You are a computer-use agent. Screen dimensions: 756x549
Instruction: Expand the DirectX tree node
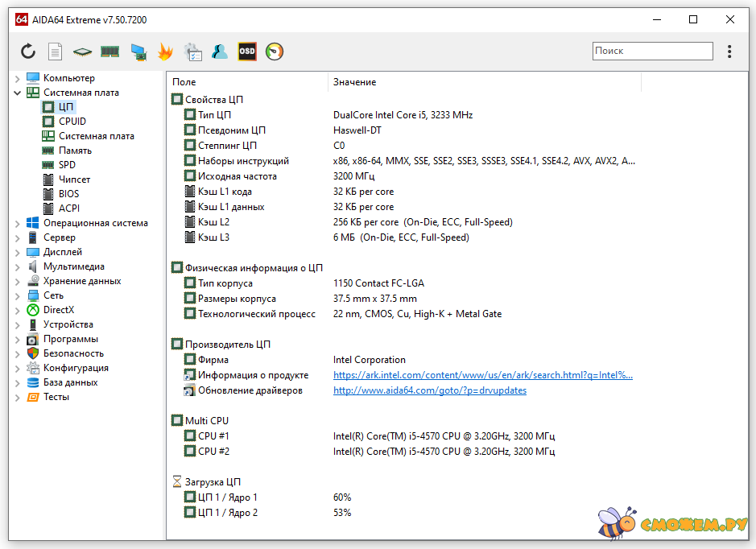(x=18, y=311)
